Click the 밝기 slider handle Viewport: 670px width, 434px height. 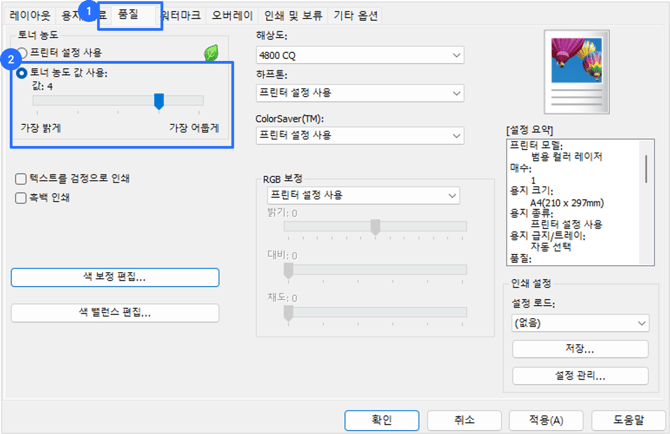point(375,227)
